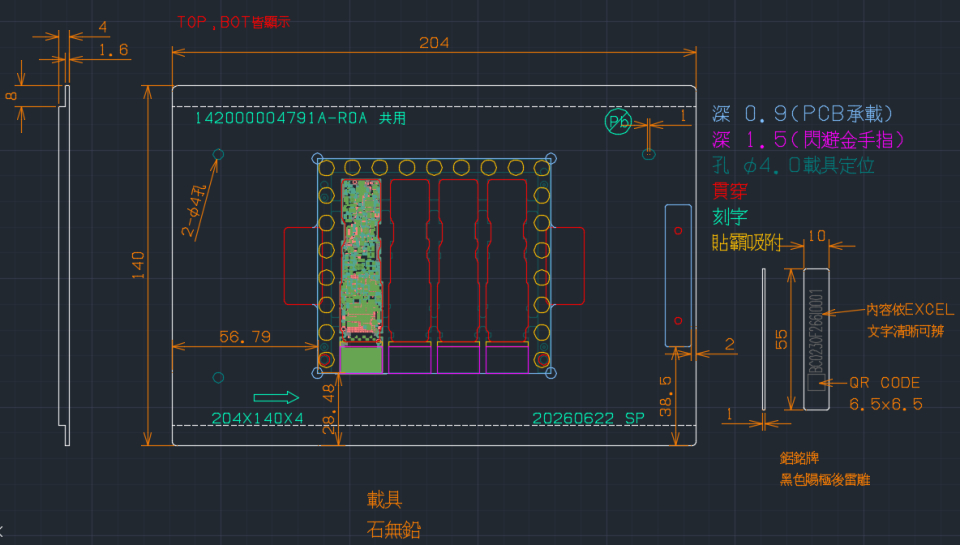Click the '1' thickness dimension below the nameplate

(x=729, y=415)
